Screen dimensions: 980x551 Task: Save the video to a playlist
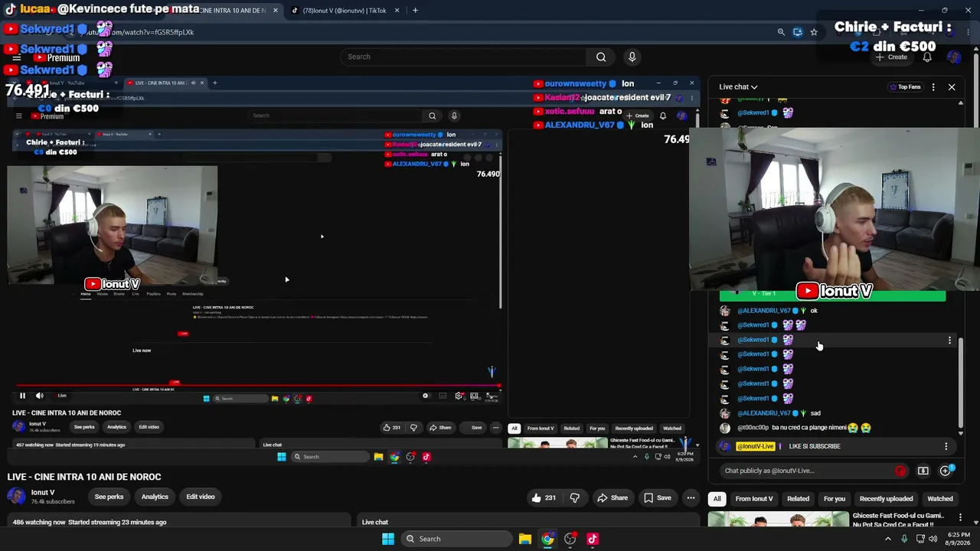click(x=657, y=497)
